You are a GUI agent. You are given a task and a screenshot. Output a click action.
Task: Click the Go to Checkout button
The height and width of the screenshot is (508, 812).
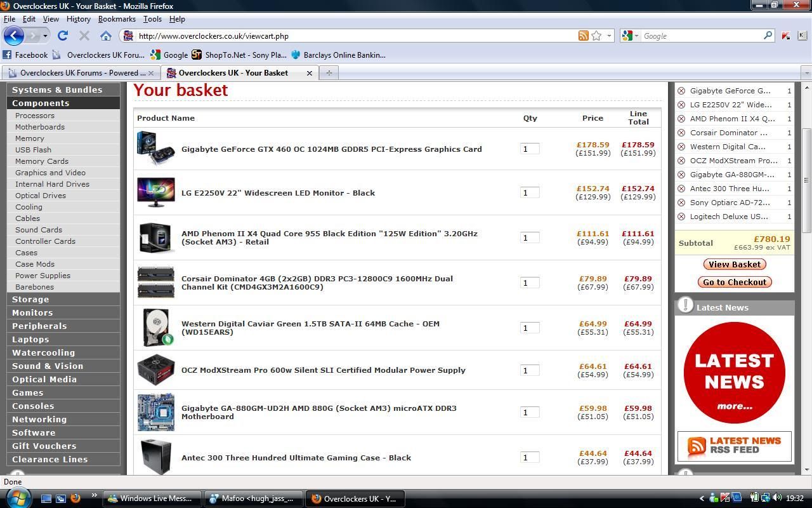coord(735,282)
